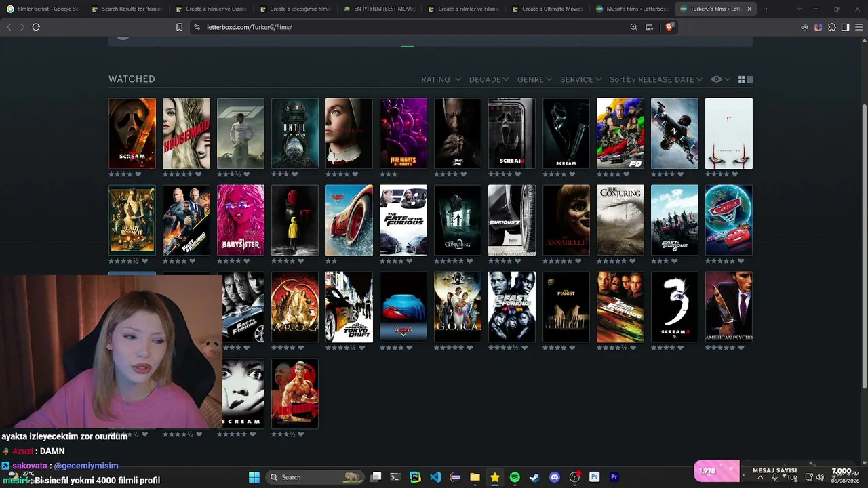Image resolution: width=868 pixels, height=488 pixels.
Task: Switch to the Search Results tab
Action: point(126,9)
